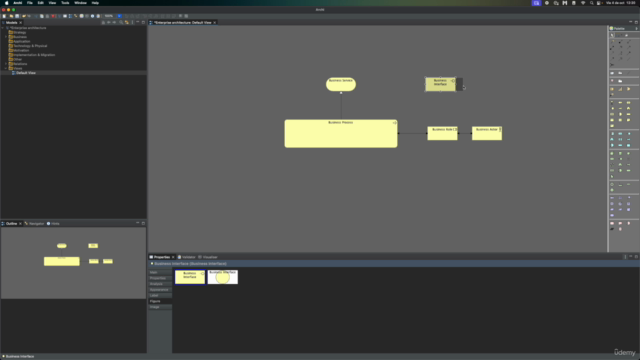Click the Save toolbar icon

pyautogui.click(x=17, y=16)
